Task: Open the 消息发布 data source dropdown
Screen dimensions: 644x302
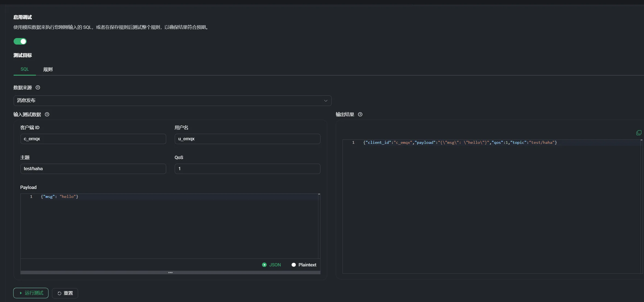Action: coord(172,101)
